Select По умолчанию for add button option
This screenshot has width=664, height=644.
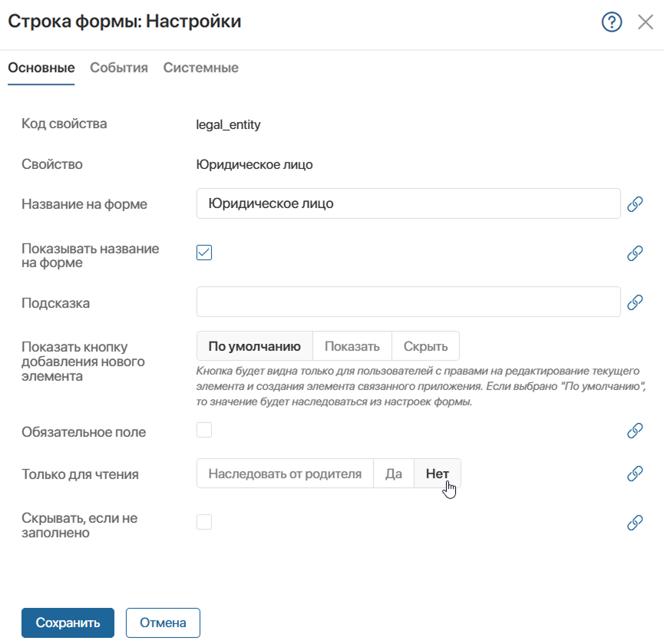coord(255,346)
